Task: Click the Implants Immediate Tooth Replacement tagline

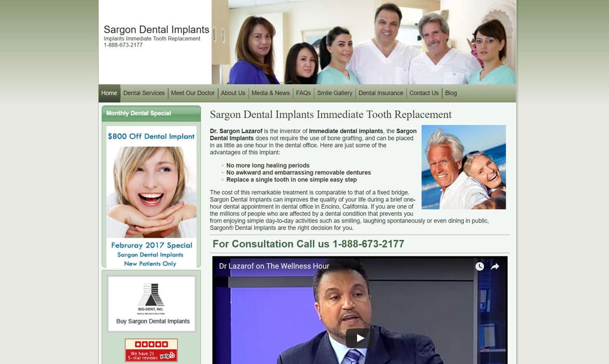Action: [152, 39]
